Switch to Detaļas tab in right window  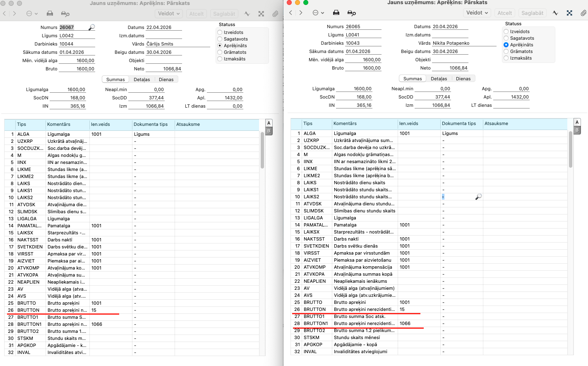(x=439, y=79)
